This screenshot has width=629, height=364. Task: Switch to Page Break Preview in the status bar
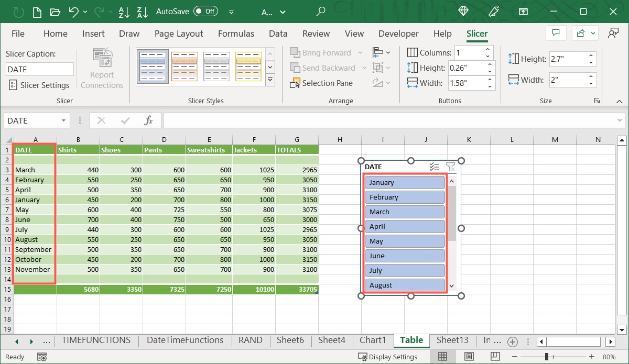point(494,356)
